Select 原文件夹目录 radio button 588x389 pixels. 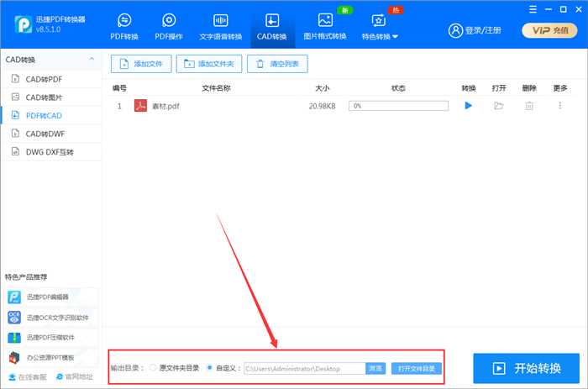coord(153,368)
